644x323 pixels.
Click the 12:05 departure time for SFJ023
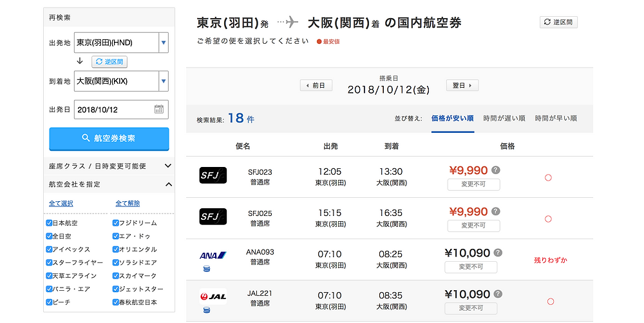(330, 171)
